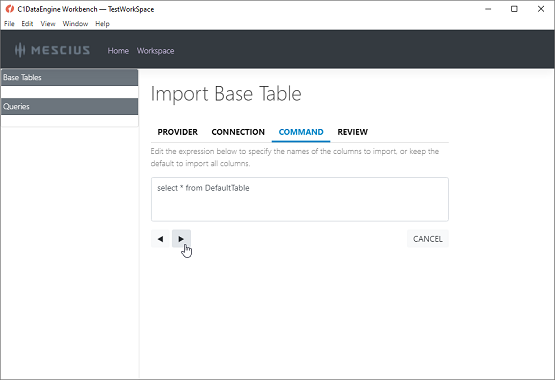Open the Edit menu

[x=27, y=24]
